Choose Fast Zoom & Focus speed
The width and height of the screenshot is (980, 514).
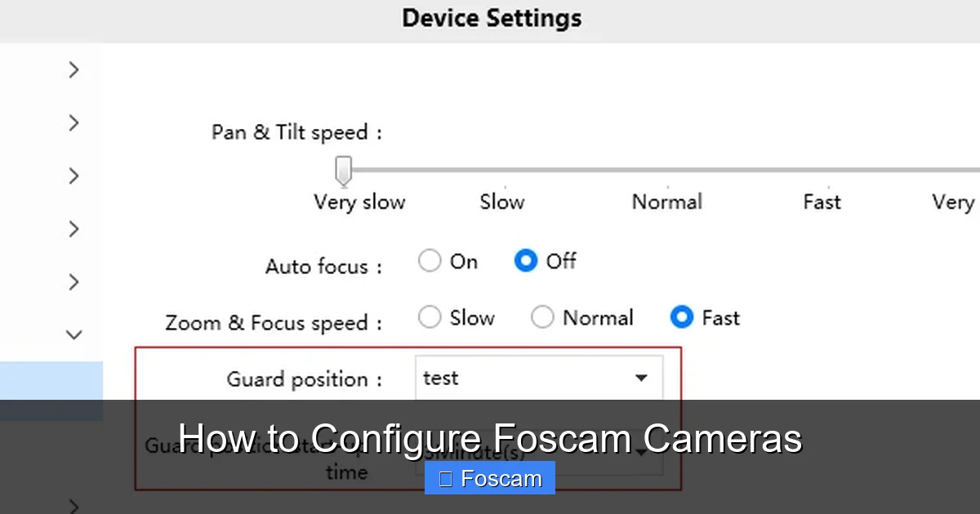(681, 317)
